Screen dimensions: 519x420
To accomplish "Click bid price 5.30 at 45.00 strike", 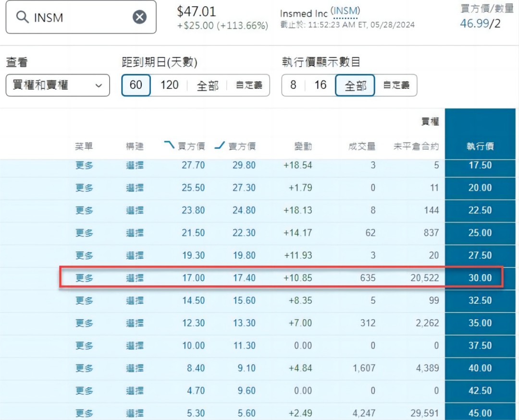I will pyautogui.click(x=196, y=413).
